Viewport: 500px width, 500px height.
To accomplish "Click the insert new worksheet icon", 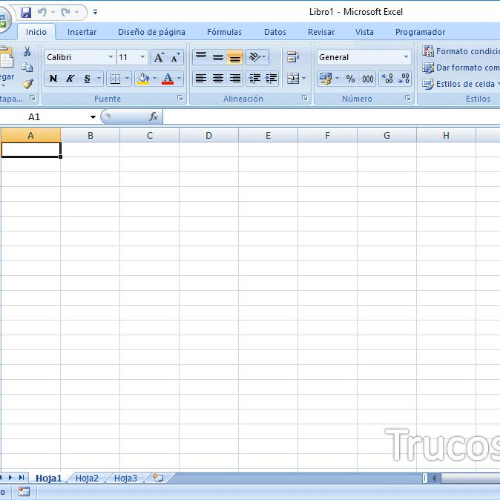I will click(x=158, y=478).
